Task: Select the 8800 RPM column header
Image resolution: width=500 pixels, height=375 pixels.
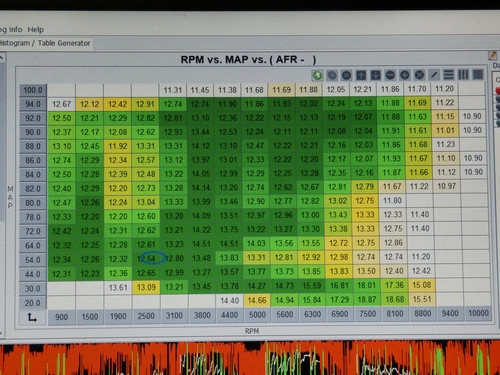Action: coord(422,313)
